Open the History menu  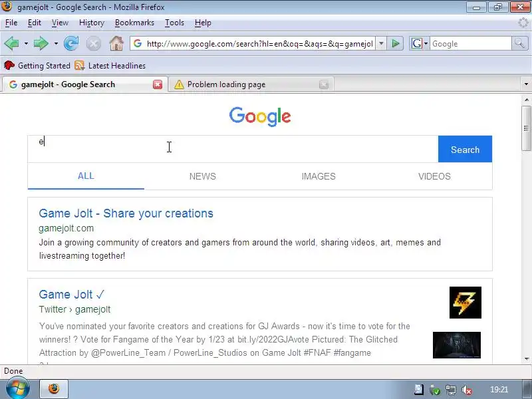92,23
